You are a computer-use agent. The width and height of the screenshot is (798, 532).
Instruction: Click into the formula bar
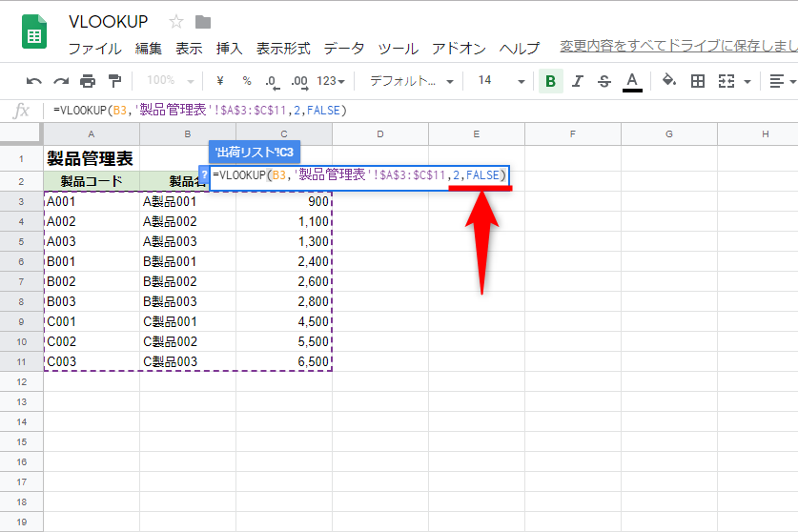click(x=422, y=111)
